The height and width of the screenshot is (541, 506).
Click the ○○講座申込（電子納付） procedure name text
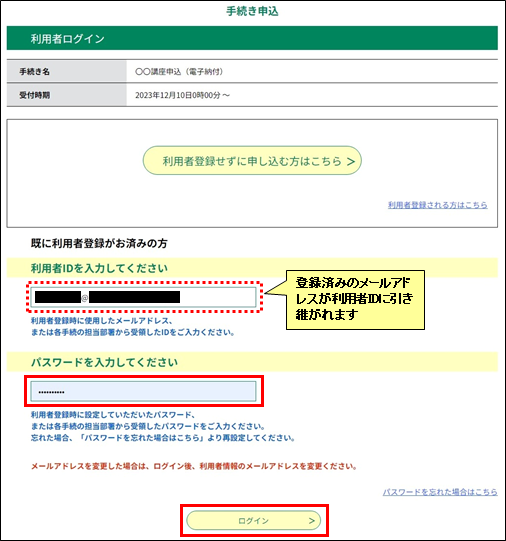(179, 71)
